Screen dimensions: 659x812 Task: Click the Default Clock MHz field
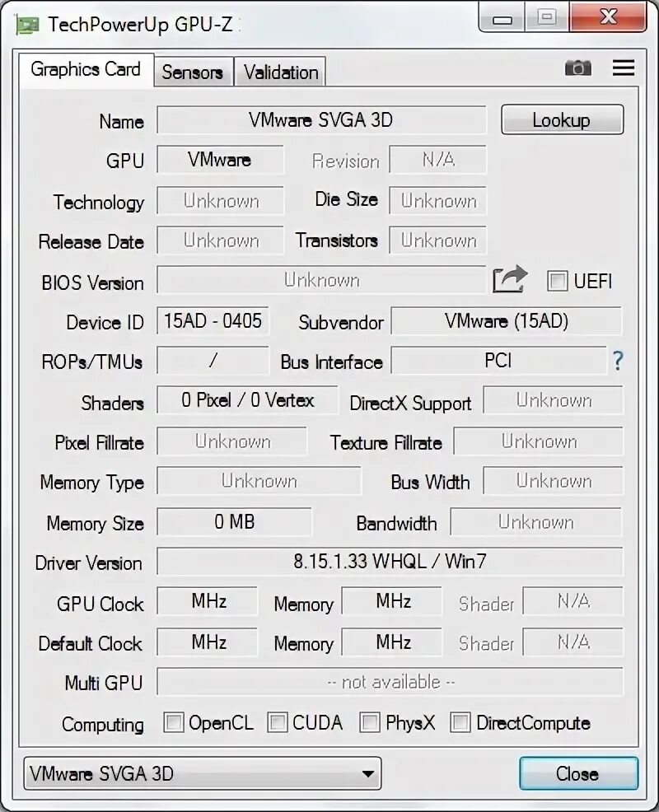(x=208, y=642)
